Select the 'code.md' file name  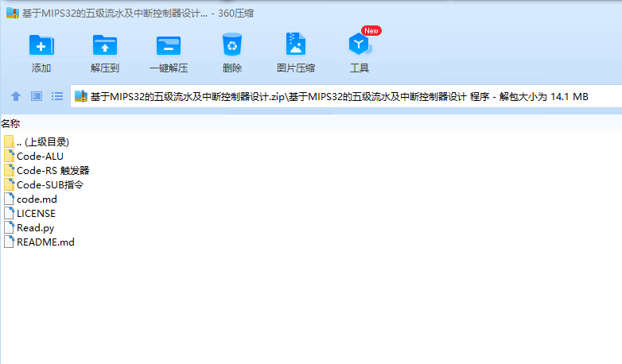[37, 199]
